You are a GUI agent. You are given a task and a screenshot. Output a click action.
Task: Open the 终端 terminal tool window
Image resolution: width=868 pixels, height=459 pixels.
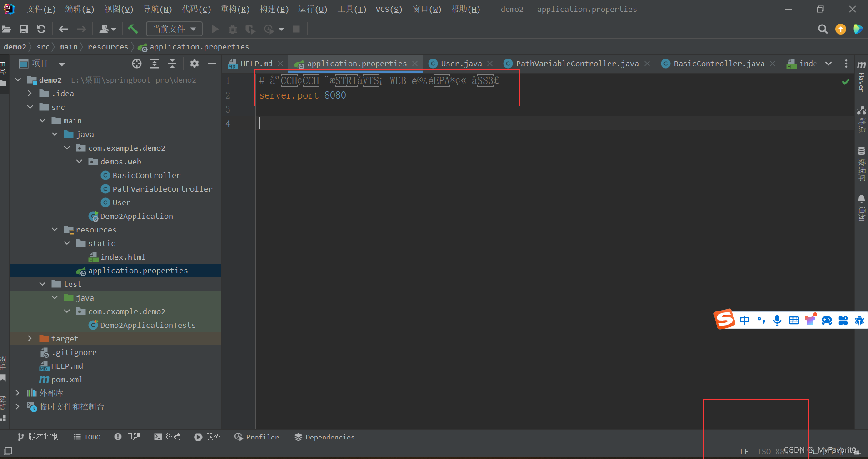click(x=167, y=437)
